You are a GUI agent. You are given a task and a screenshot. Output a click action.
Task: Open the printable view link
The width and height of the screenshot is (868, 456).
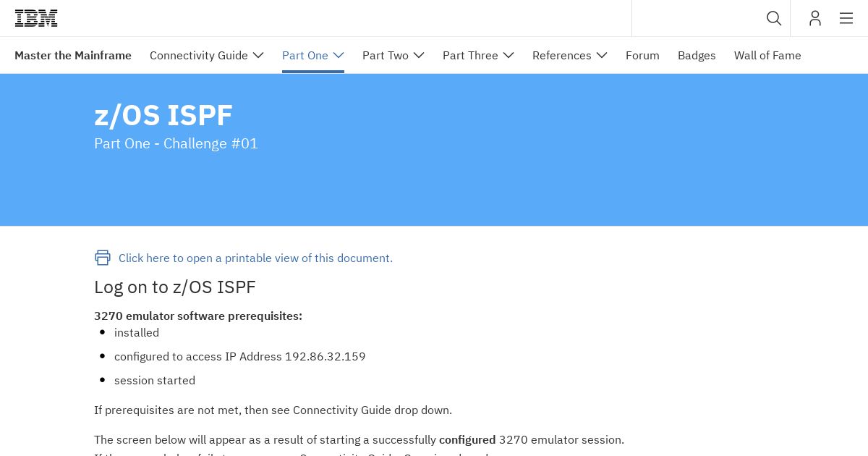coord(255,258)
